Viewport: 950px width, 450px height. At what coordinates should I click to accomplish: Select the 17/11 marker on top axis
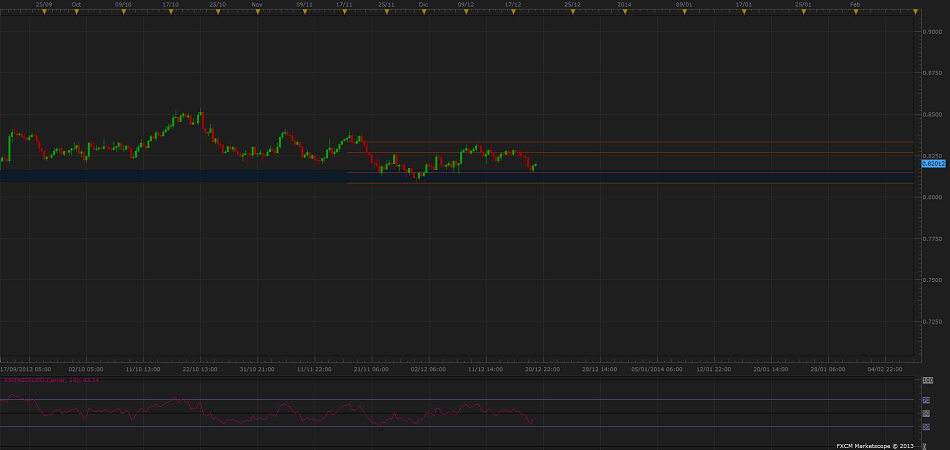(344, 12)
